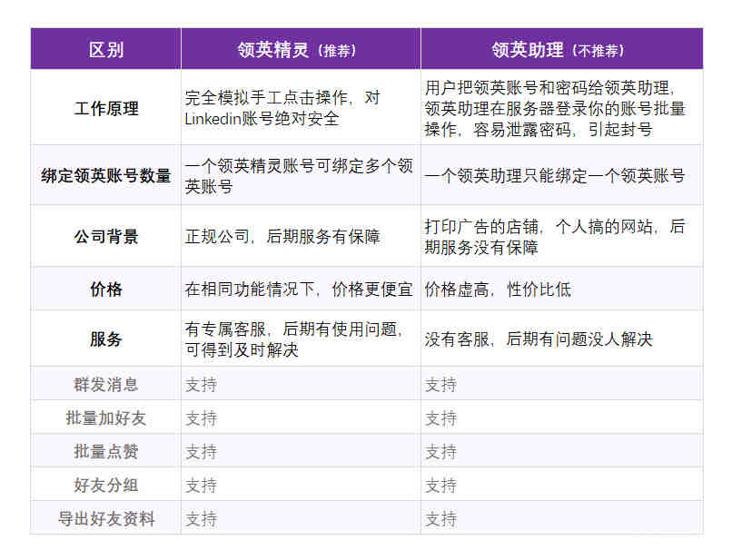Screen dimensions: 732x560
Task: Click cell 价格虚高，性价比低
Action: tap(561, 289)
